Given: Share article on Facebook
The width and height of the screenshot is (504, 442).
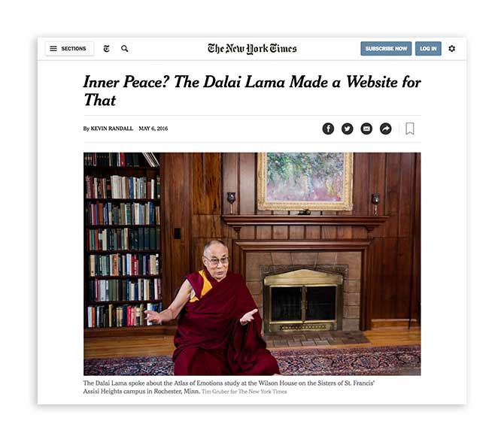Looking at the screenshot, I should [328, 129].
